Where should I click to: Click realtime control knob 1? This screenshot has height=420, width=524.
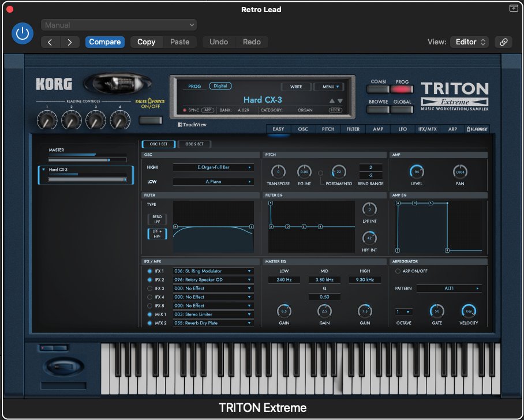click(47, 120)
